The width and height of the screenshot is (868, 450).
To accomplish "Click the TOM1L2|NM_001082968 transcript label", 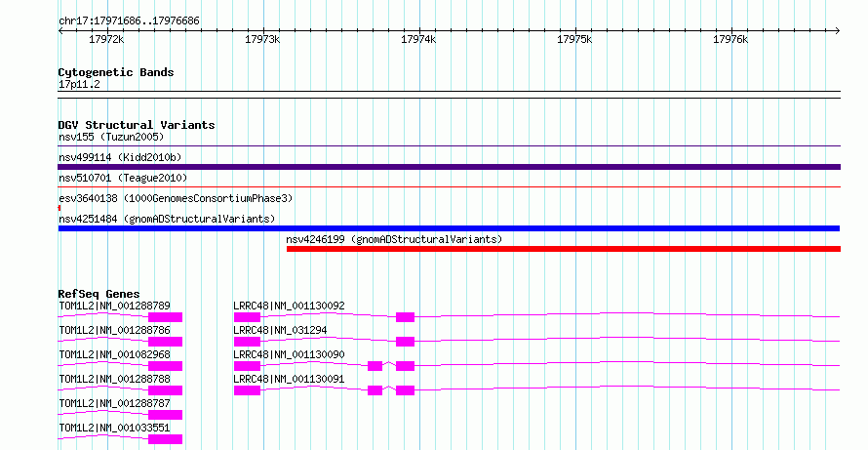I will (114, 354).
